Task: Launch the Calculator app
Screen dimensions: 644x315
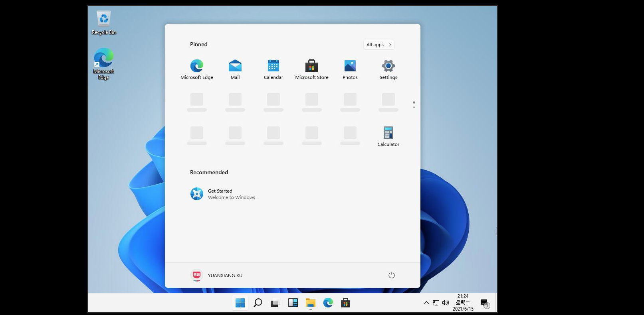Action: point(388,136)
